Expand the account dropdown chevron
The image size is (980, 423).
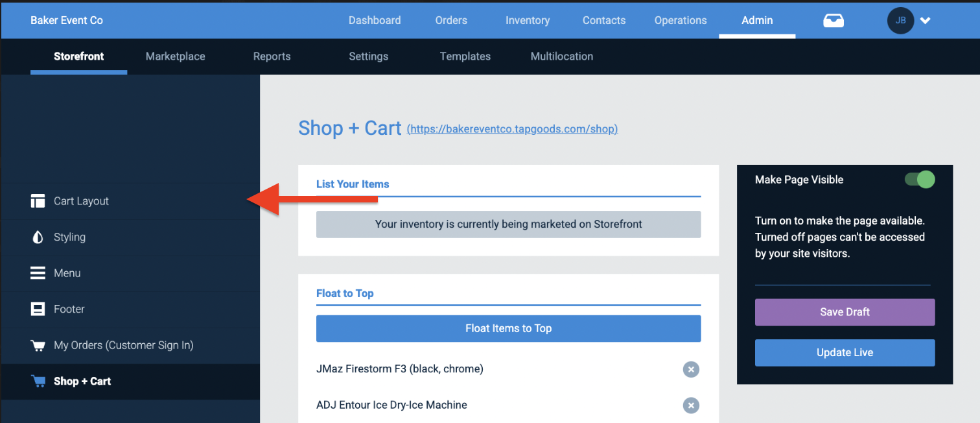[926, 21]
